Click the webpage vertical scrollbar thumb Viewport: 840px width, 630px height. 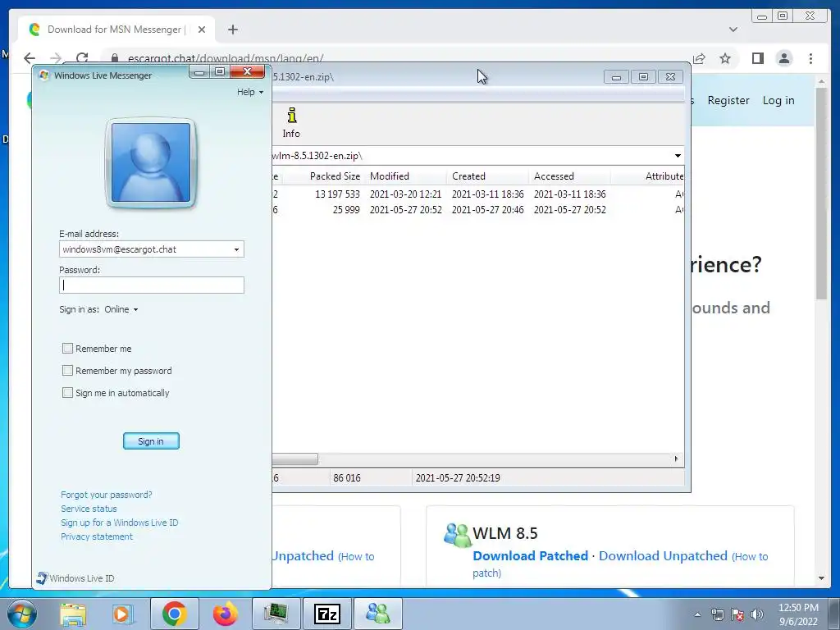[x=822, y=193]
